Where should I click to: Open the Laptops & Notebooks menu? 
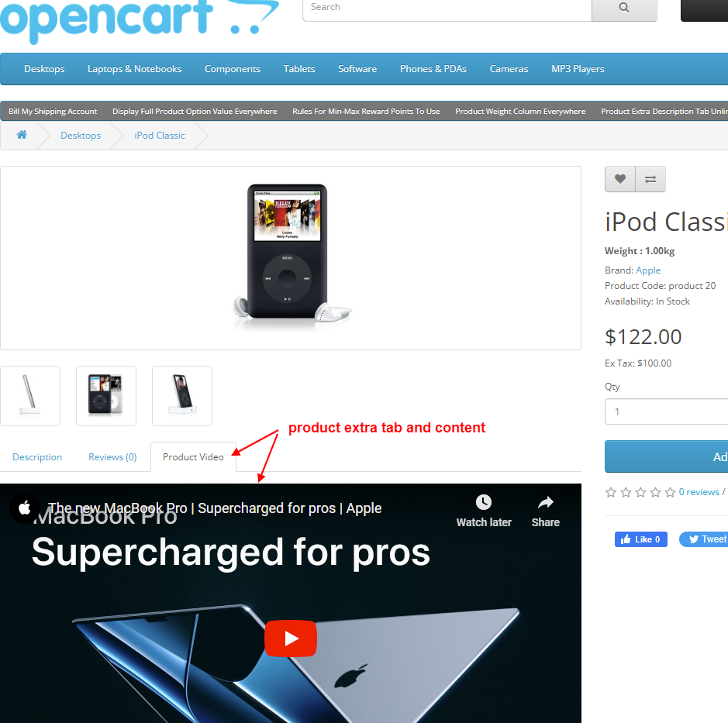135,69
